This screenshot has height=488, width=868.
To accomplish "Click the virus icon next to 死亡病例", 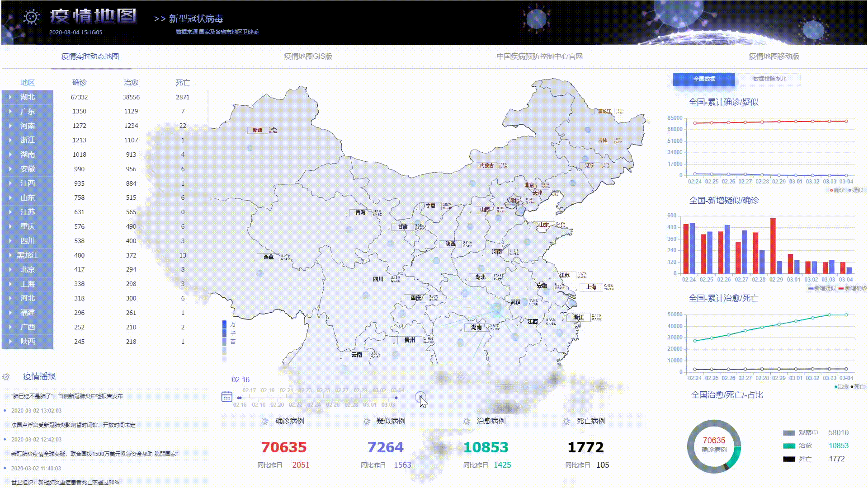I will (x=566, y=421).
